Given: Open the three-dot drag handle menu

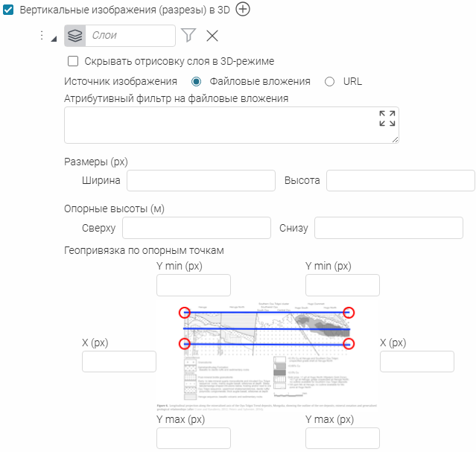Looking at the screenshot, I should 42,35.
